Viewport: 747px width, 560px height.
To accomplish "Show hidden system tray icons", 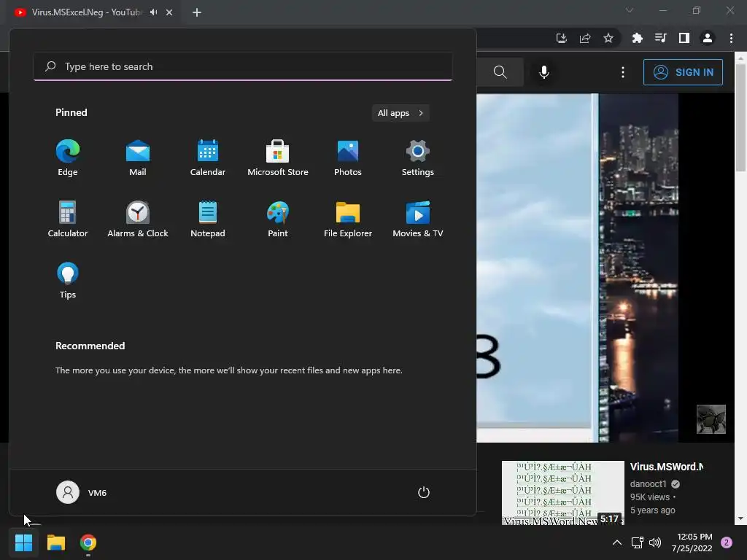I will click(x=617, y=542).
